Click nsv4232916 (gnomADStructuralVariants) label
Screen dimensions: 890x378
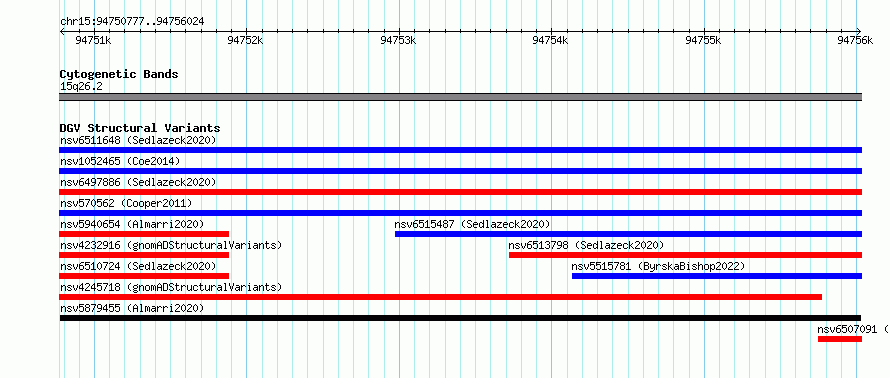(171, 245)
